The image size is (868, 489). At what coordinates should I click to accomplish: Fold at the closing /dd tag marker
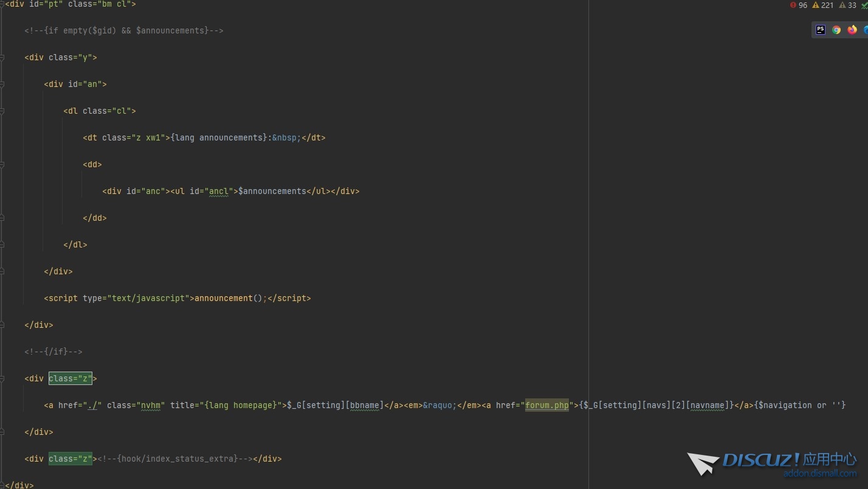(2, 218)
